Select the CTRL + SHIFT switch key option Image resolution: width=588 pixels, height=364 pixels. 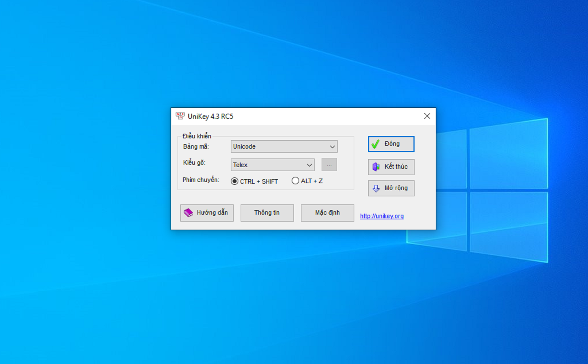pyautogui.click(x=235, y=181)
